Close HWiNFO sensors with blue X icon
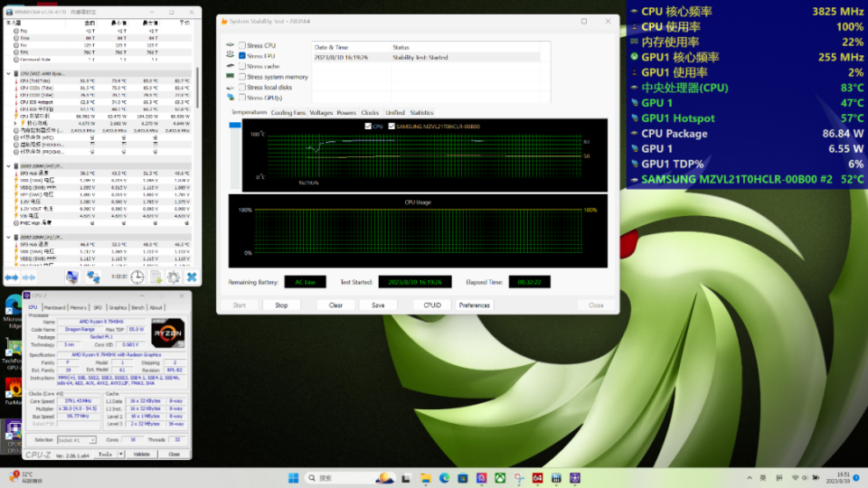 (192, 277)
